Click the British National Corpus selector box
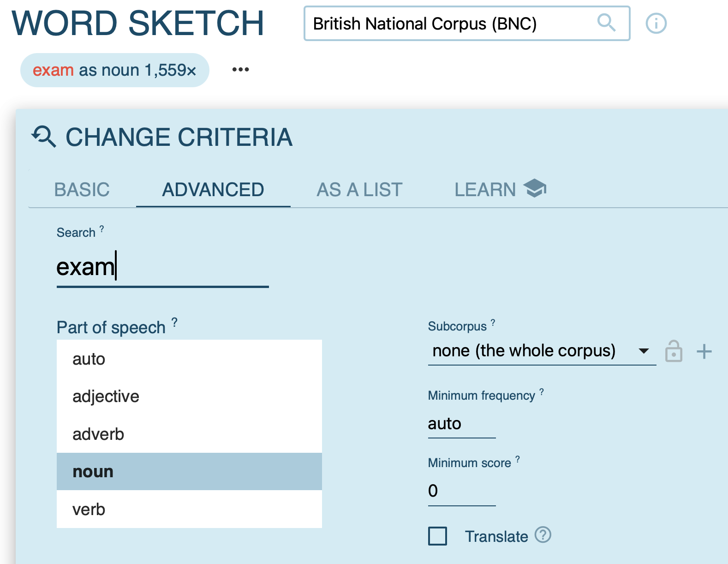 448,24
